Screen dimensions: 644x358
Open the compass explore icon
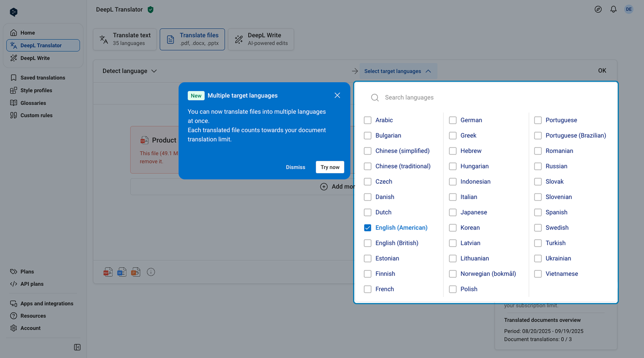[598, 10]
